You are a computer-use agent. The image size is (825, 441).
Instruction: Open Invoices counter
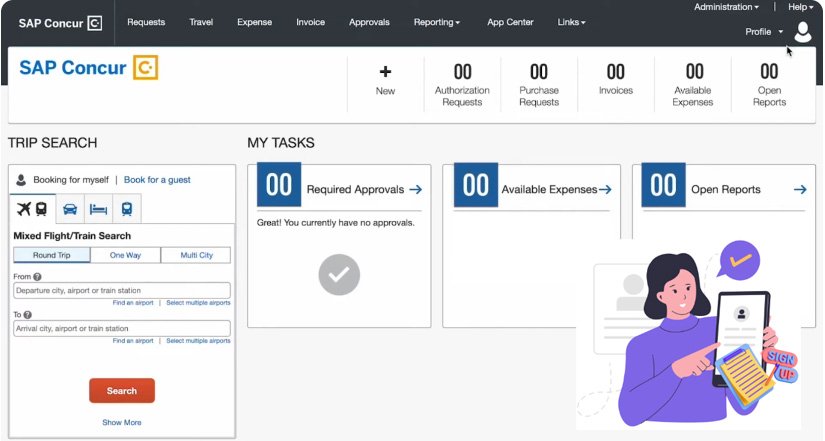point(616,80)
